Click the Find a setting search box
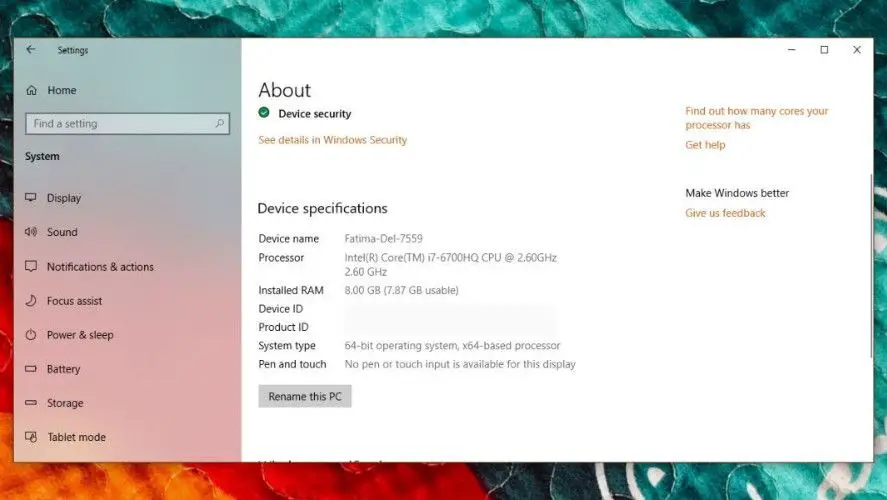Viewport: 887px width, 500px height. click(127, 123)
